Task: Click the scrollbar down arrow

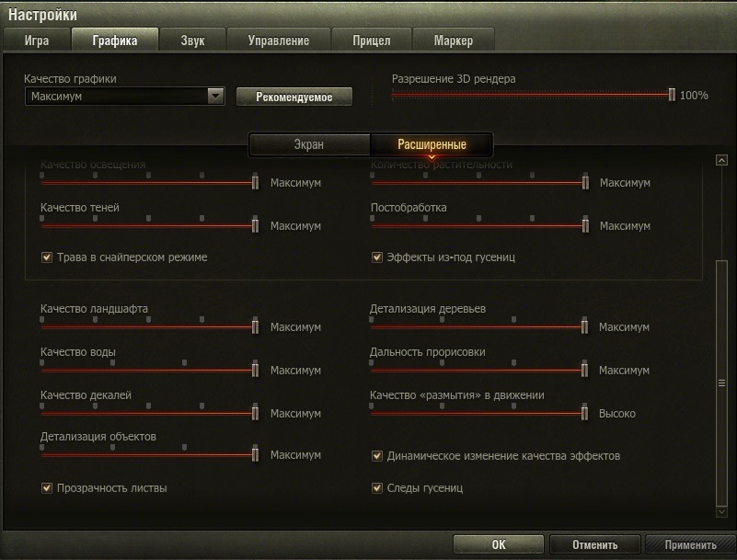Action: (x=721, y=512)
